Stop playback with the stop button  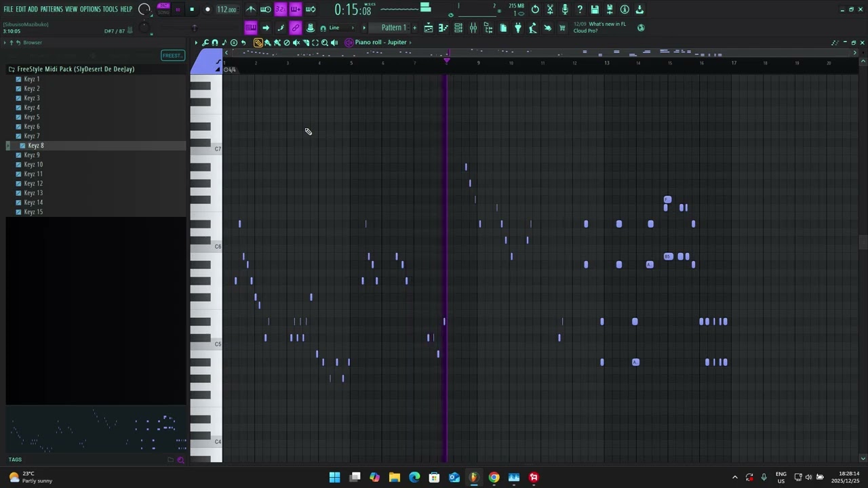[x=192, y=9]
